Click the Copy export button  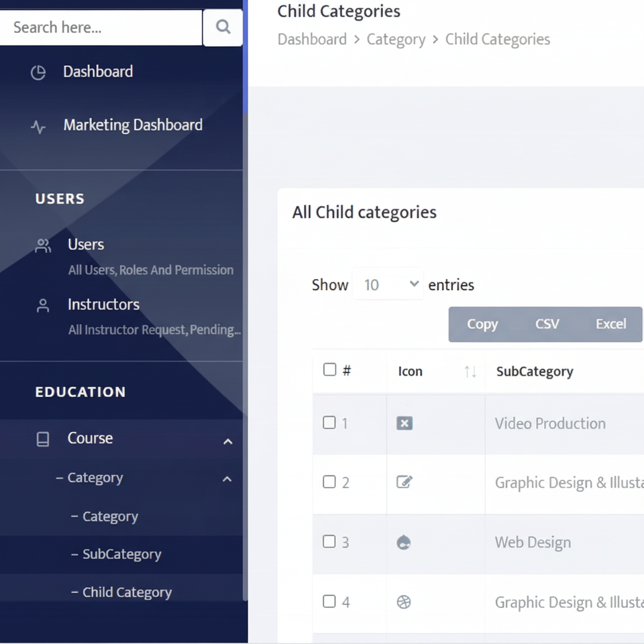[x=482, y=325]
